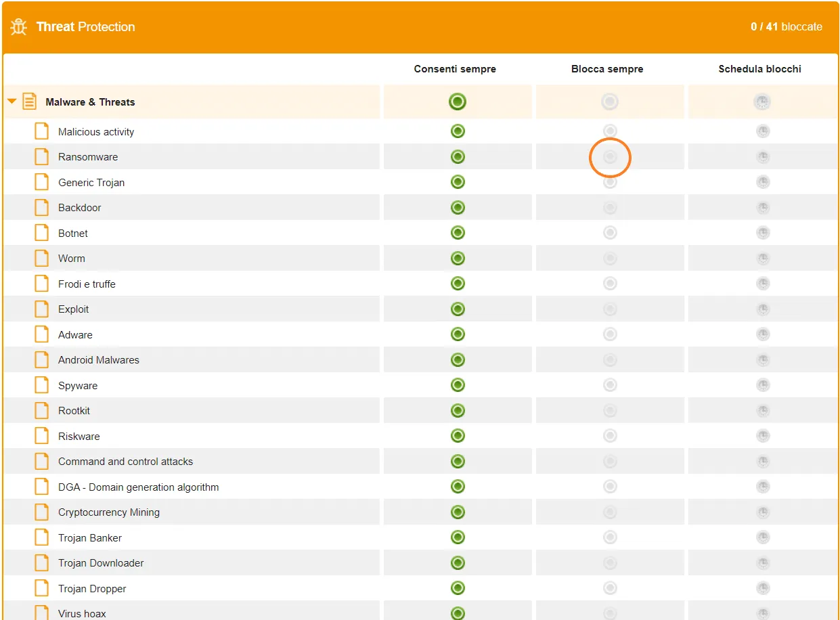Viewport: 840px width, 620px height.
Task: Select Consenti sempre for Backdoor
Action: point(458,208)
